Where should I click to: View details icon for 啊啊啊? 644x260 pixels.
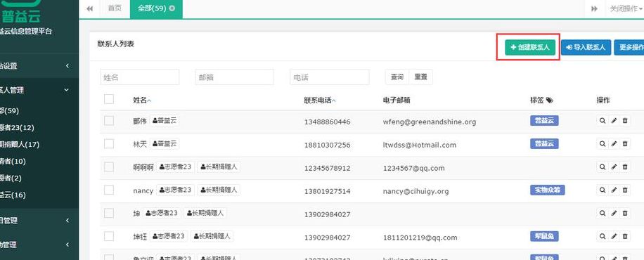(603, 167)
